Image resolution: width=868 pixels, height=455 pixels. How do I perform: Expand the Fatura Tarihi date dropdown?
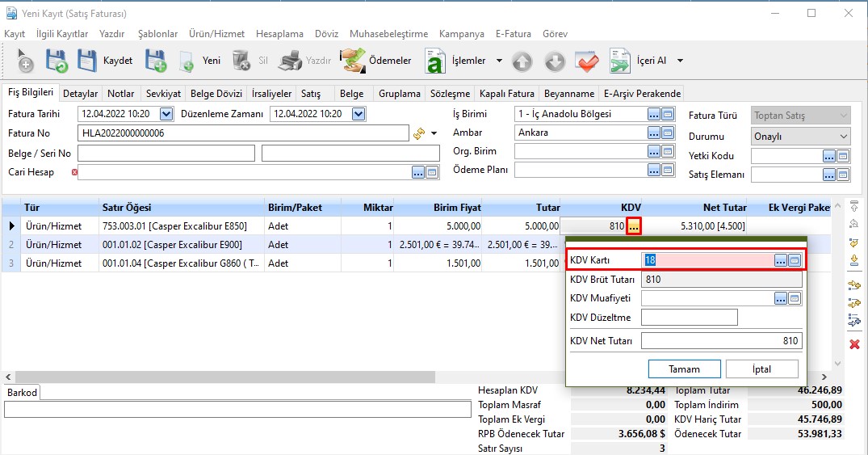pos(166,114)
